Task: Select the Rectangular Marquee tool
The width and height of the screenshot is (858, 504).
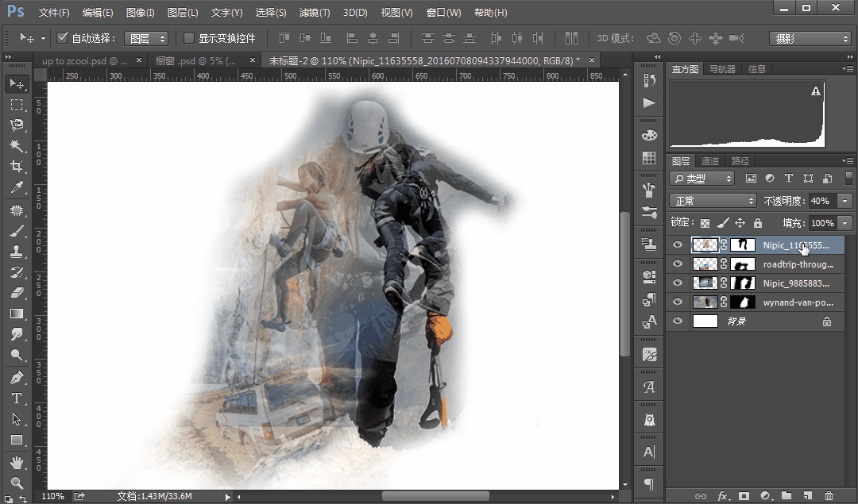Action: [x=17, y=105]
